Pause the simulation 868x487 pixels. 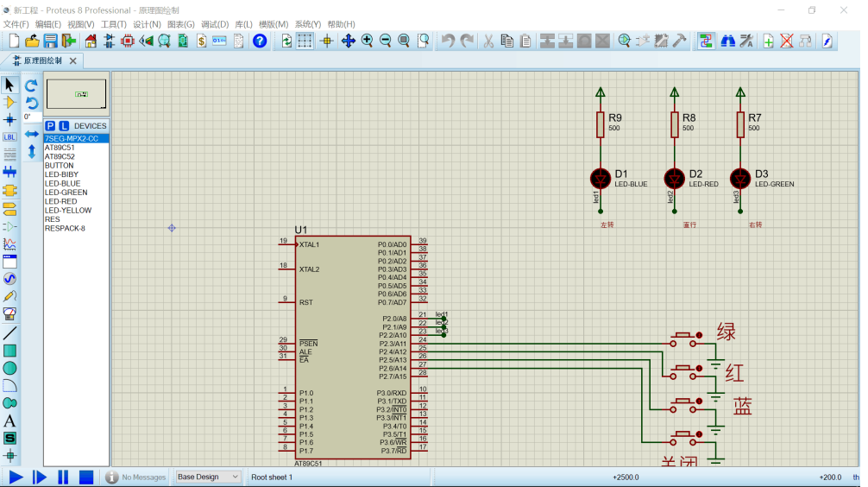coord(63,477)
